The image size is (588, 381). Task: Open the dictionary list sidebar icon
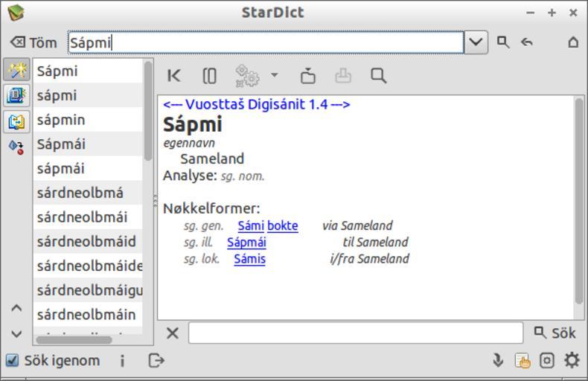tap(16, 95)
